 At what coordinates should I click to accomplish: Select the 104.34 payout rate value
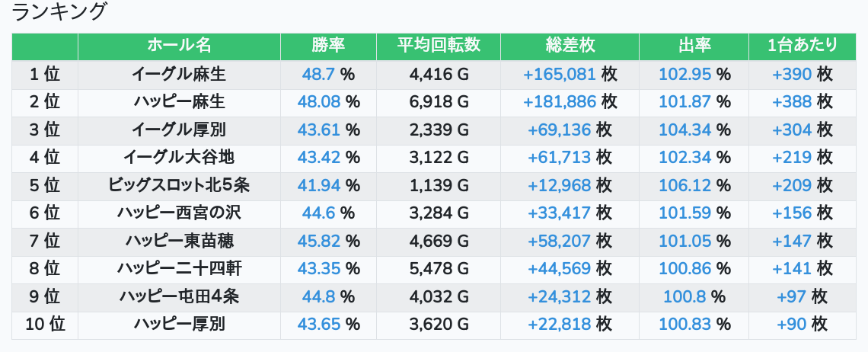(x=685, y=130)
